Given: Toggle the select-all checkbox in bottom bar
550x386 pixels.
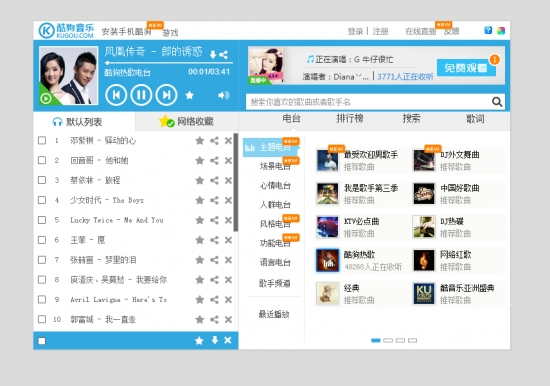Looking at the screenshot, I should (x=42, y=341).
